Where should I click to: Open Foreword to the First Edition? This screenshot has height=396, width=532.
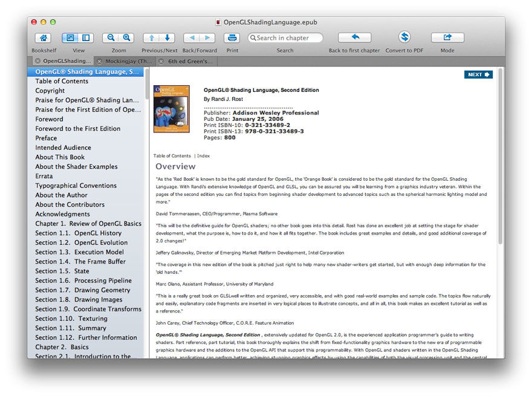click(85, 129)
